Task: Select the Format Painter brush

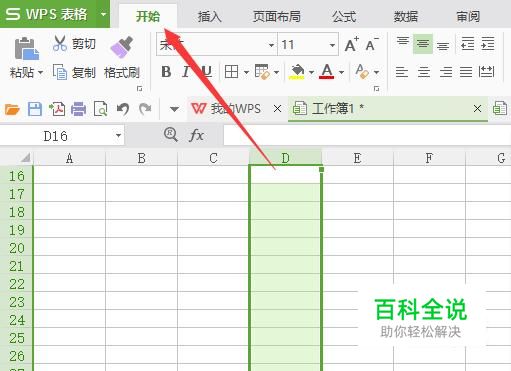Action: pos(122,47)
